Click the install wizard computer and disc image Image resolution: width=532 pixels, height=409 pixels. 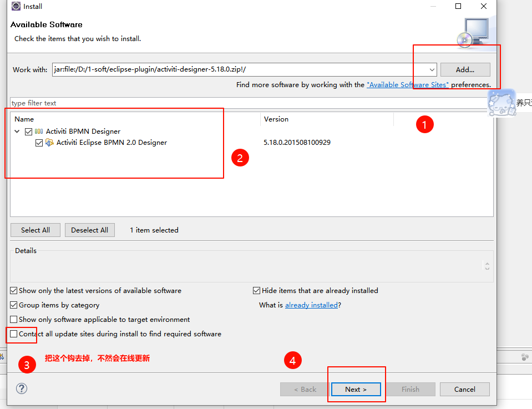pos(473,32)
